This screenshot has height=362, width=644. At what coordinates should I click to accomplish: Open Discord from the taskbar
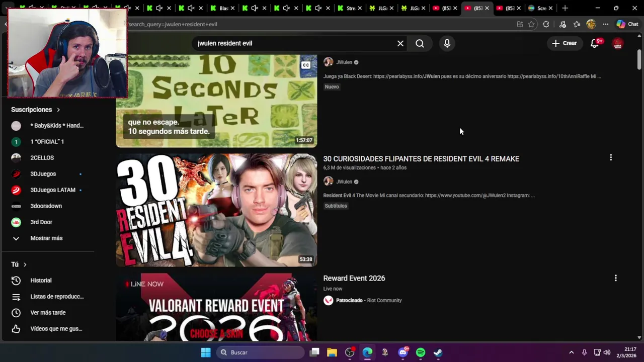coord(403,352)
